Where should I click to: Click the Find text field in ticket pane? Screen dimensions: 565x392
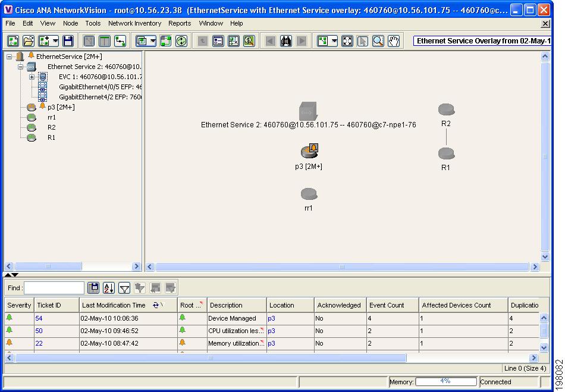(x=54, y=288)
